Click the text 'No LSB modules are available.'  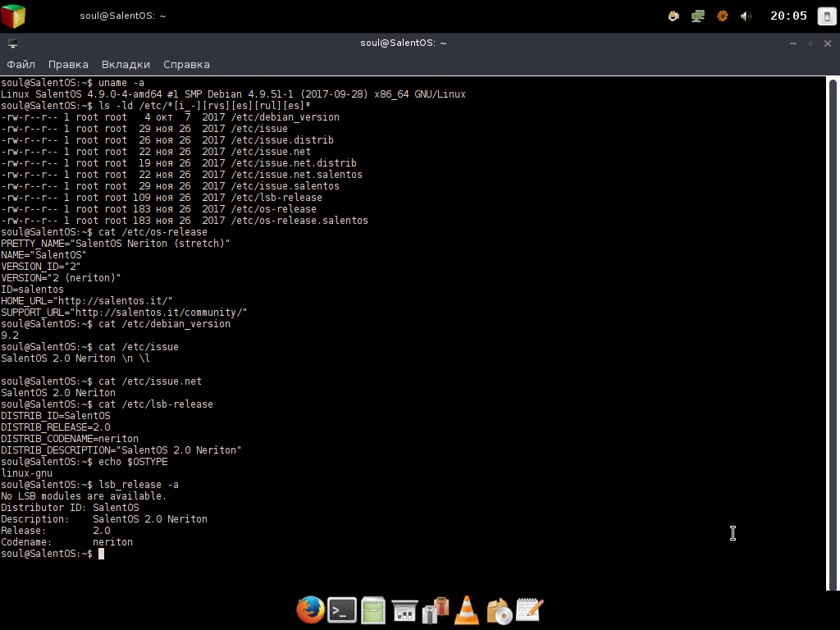point(84,496)
